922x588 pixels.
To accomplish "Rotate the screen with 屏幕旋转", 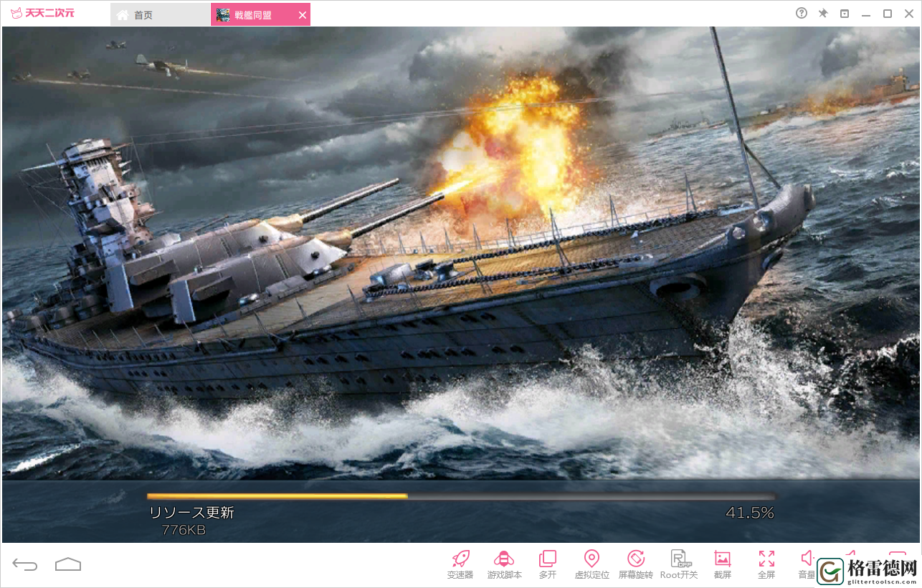I will point(636,564).
